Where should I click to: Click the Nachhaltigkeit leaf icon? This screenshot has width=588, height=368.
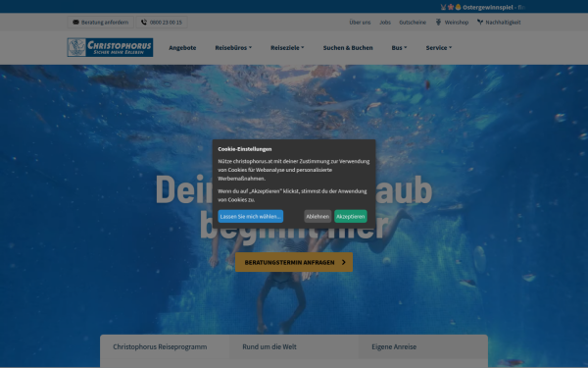pos(480,23)
